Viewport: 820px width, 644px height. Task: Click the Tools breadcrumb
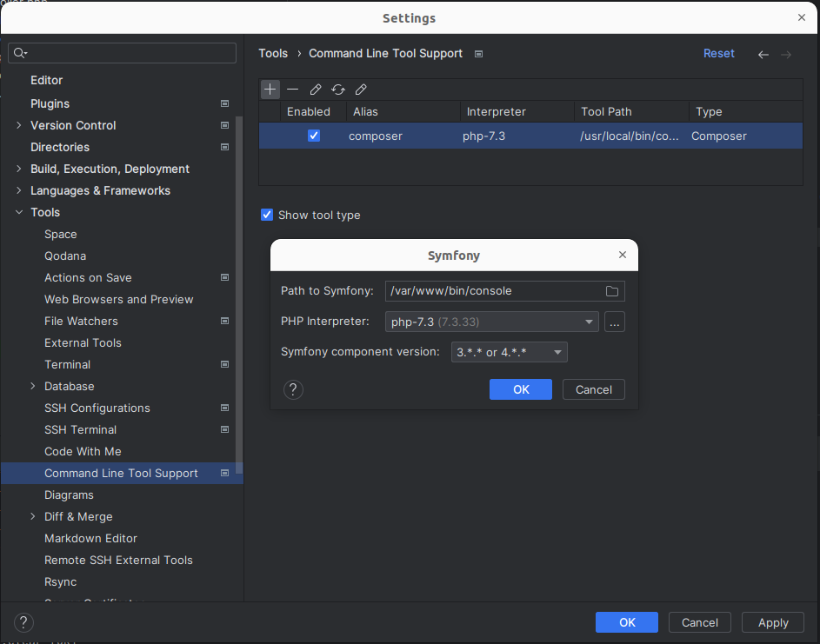(273, 53)
